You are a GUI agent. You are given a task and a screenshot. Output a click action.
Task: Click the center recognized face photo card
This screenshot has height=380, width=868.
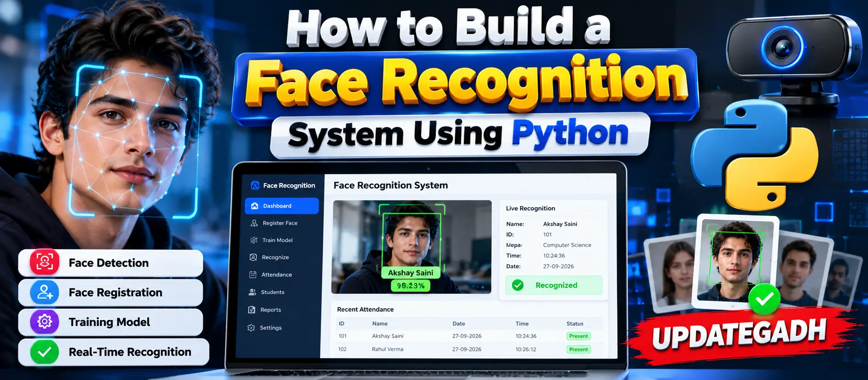click(736, 261)
